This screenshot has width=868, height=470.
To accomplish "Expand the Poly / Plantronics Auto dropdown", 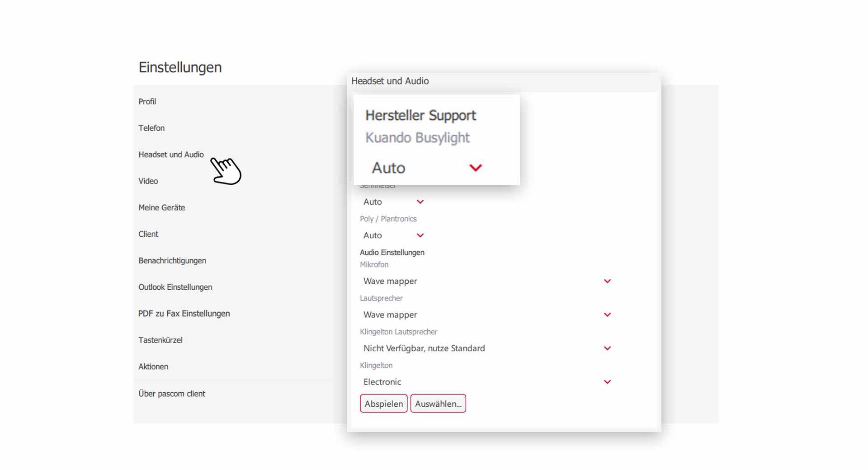I will coord(393,235).
